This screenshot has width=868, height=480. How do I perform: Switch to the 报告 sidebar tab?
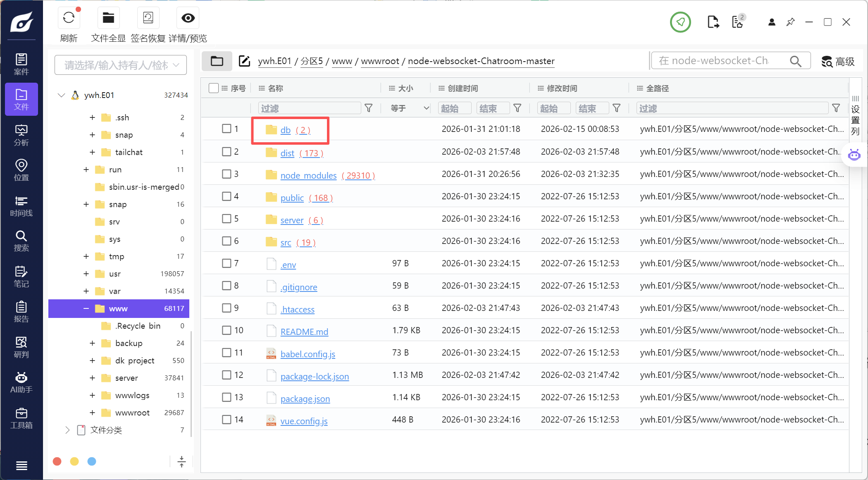(x=21, y=312)
